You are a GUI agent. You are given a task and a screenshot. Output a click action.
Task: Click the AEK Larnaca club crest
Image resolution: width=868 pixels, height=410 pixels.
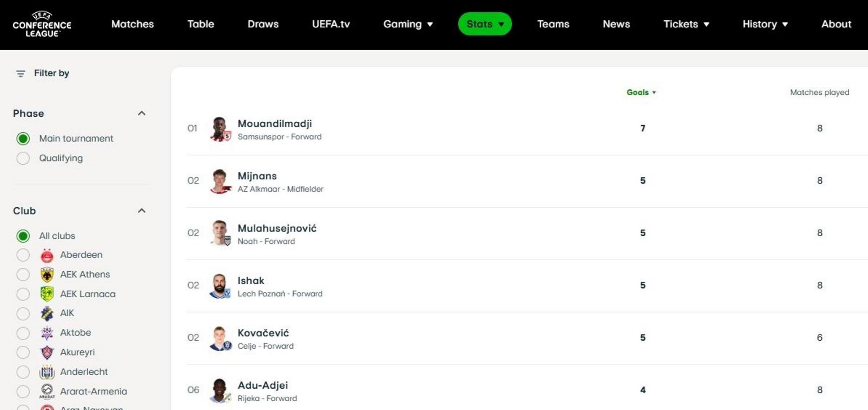47,294
